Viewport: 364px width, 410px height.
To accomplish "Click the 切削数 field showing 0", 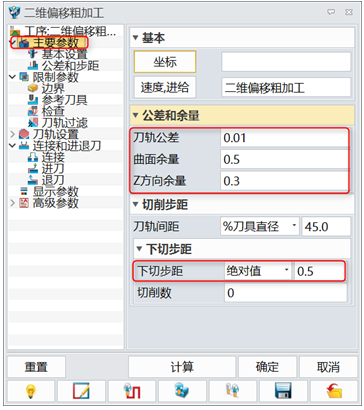I will (286, 293).
